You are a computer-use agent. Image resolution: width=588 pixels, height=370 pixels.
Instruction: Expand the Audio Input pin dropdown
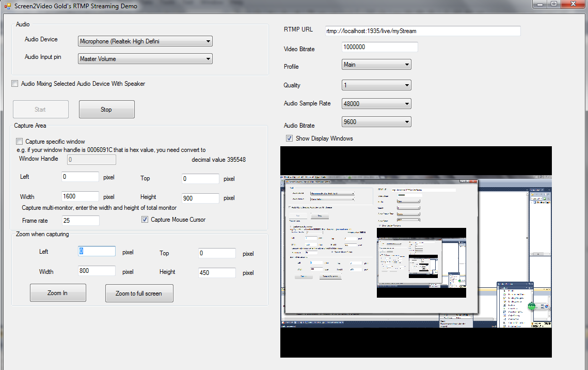click(x=145, y=59)
